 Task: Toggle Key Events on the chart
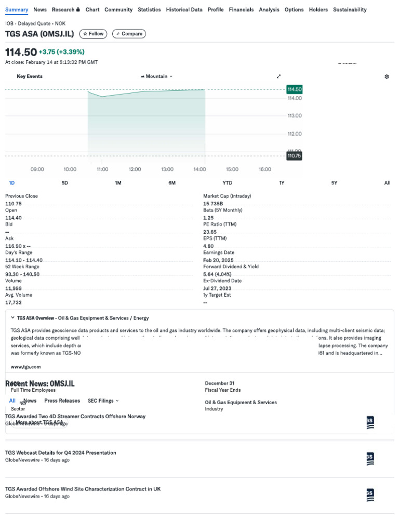point(30,76)
